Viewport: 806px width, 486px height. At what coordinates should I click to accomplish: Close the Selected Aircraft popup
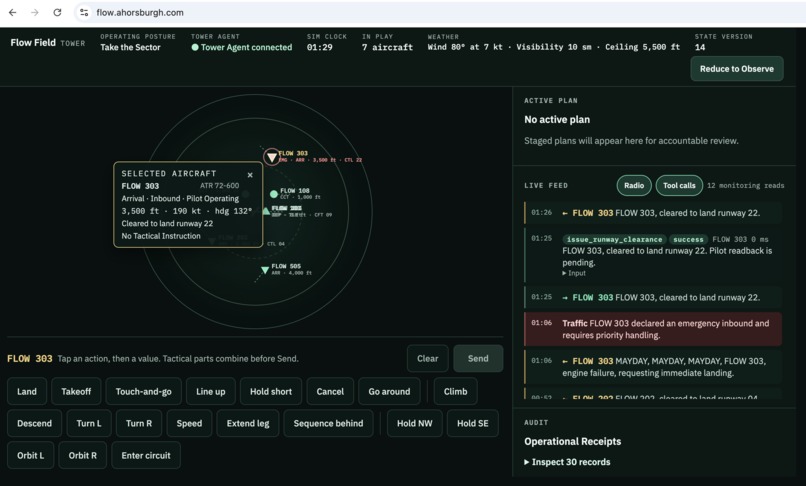coord(250,175)
